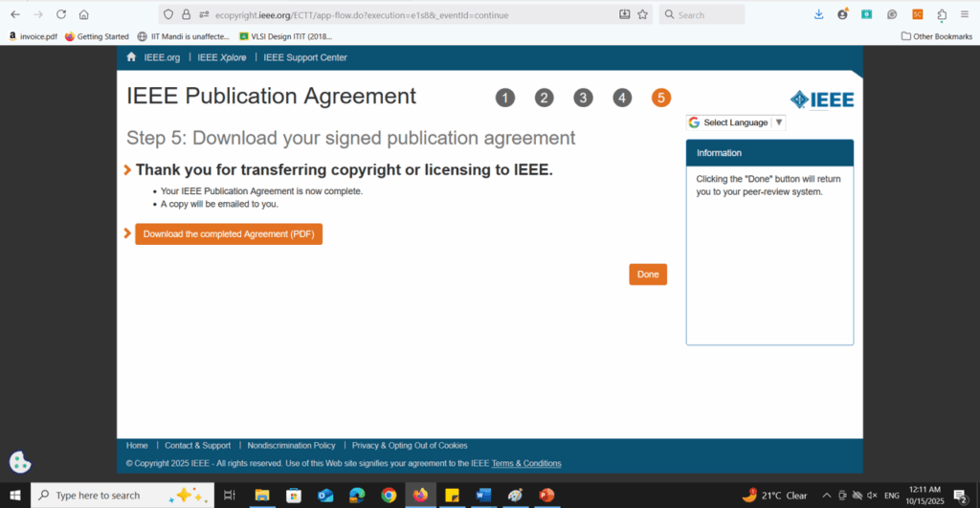Open the extensions puzzle icon
The width and height of the screenshot is (980, 508).
942,14
